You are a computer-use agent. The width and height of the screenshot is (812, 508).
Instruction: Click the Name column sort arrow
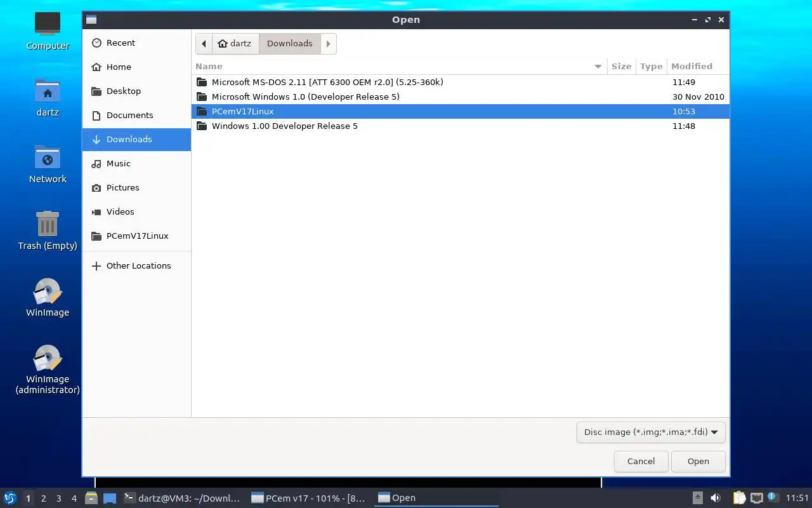pyautogui.click(x=598, y=66)
